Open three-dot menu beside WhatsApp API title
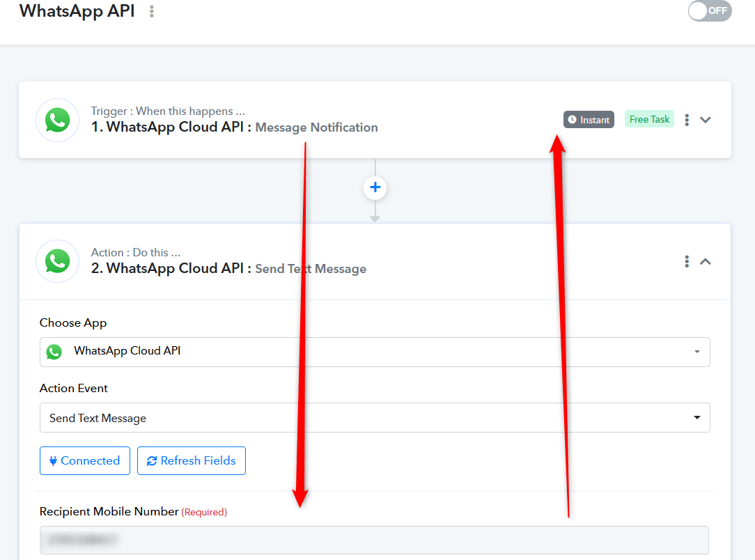Viewport: 755px width, 560px height. (x=152, y=12)
